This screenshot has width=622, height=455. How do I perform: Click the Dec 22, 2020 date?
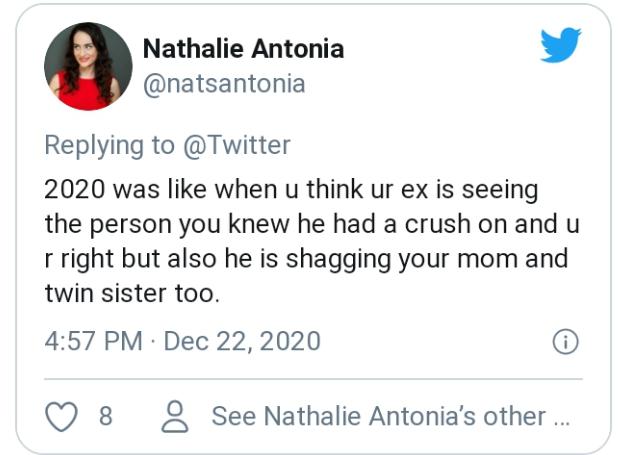[x=242, y=341]
